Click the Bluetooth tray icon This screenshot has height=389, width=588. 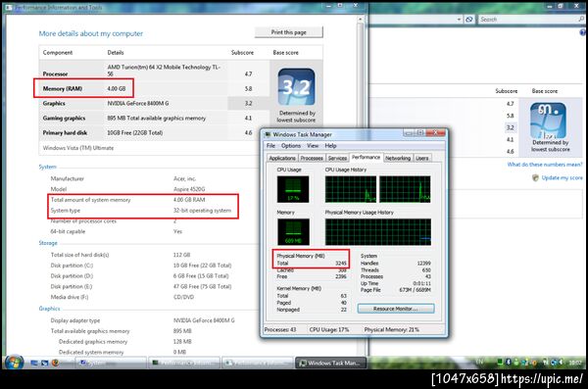point(509,362)
